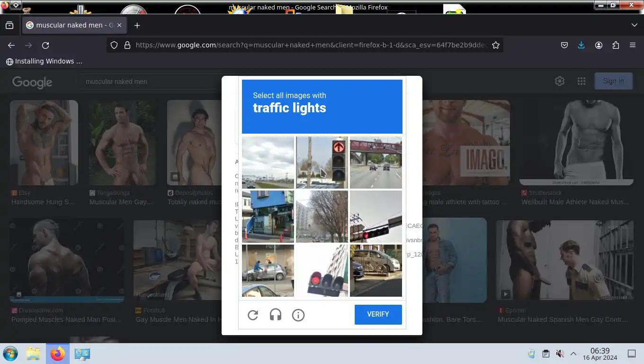Screen dimensions: 644x364
Task: Open the clock showing 06:39
Action: click(x=600, y=354)
